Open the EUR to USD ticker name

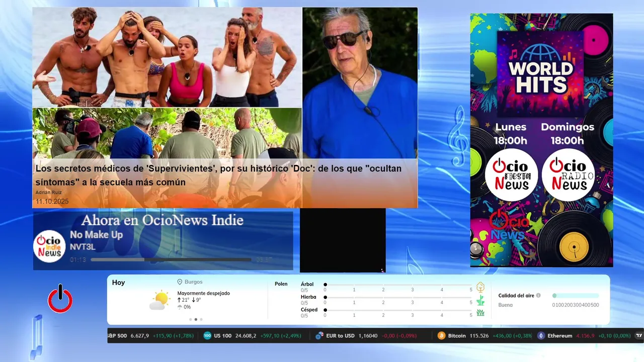(340, 335)
